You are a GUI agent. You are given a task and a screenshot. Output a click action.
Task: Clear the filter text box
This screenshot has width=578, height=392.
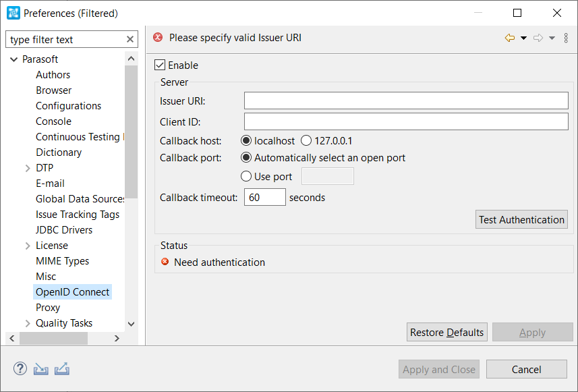tap(130, 39)
